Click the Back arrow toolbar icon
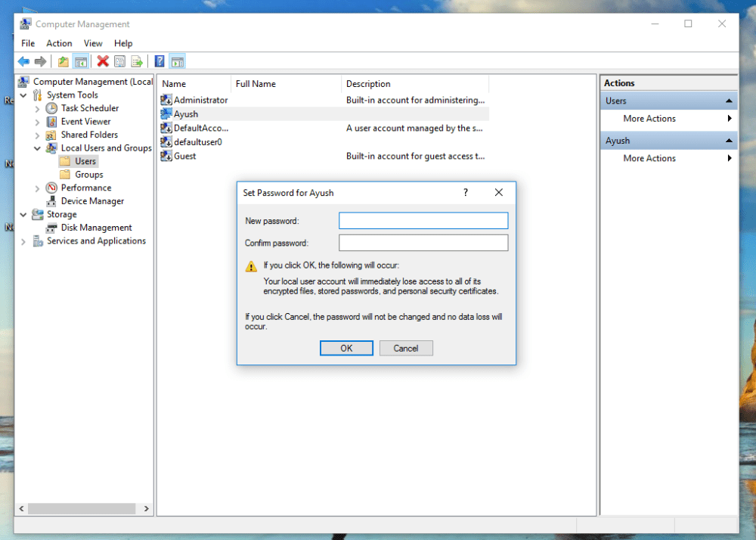 [x=23, y=61]
